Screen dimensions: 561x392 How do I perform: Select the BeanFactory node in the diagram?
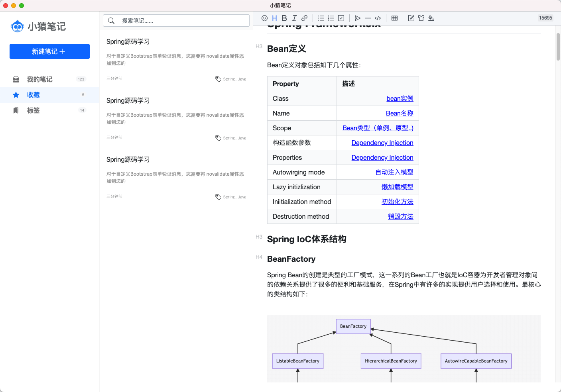click(353, 326)
